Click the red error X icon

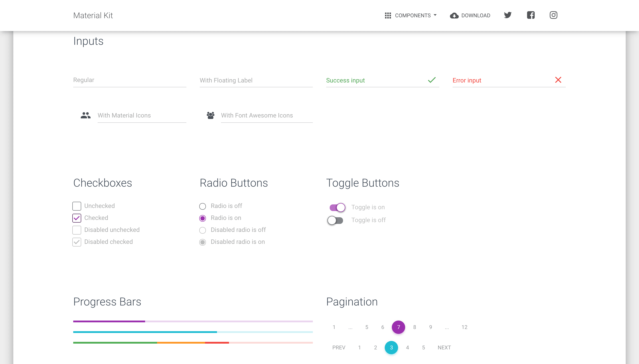pos(558,80)
